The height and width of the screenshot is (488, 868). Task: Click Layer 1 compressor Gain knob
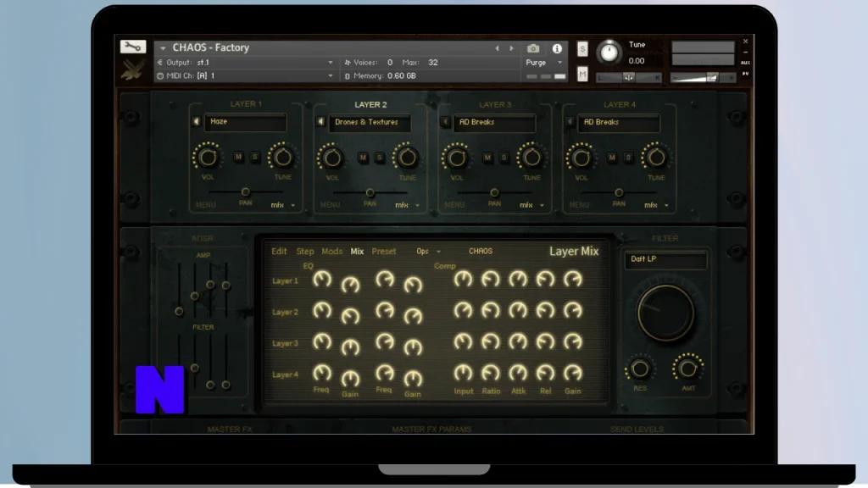click(573, 280)
